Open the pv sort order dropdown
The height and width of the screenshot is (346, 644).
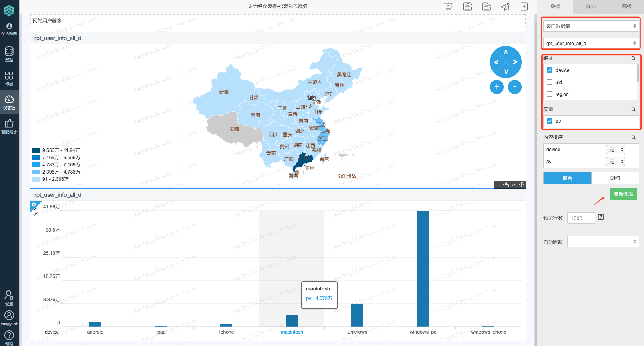[616, 162]
